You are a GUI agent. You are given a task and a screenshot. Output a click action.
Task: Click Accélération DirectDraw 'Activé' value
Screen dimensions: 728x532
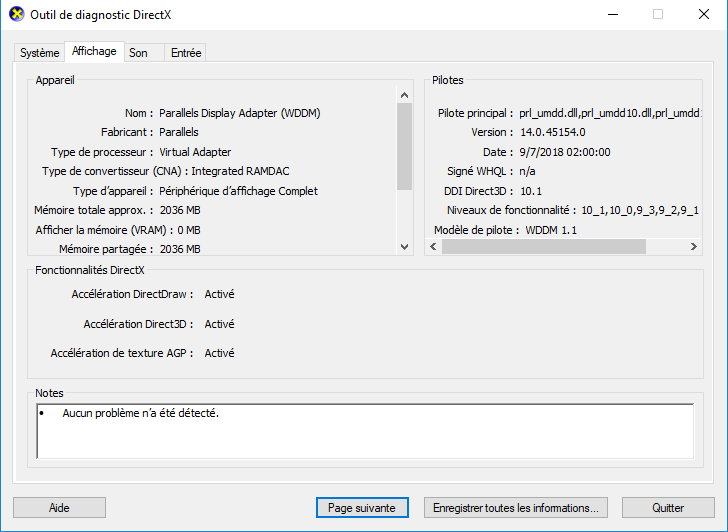point(219,294)
